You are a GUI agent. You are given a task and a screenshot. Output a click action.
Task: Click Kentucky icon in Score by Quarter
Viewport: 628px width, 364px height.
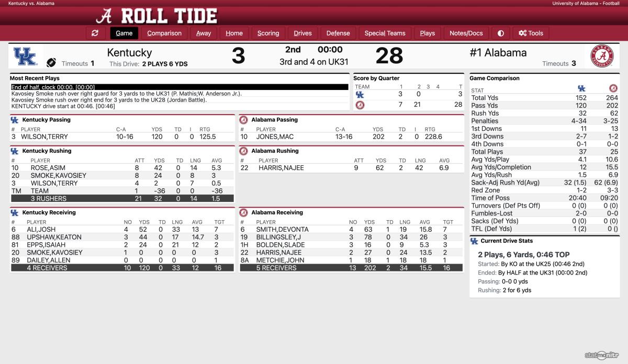click(360, 95)
